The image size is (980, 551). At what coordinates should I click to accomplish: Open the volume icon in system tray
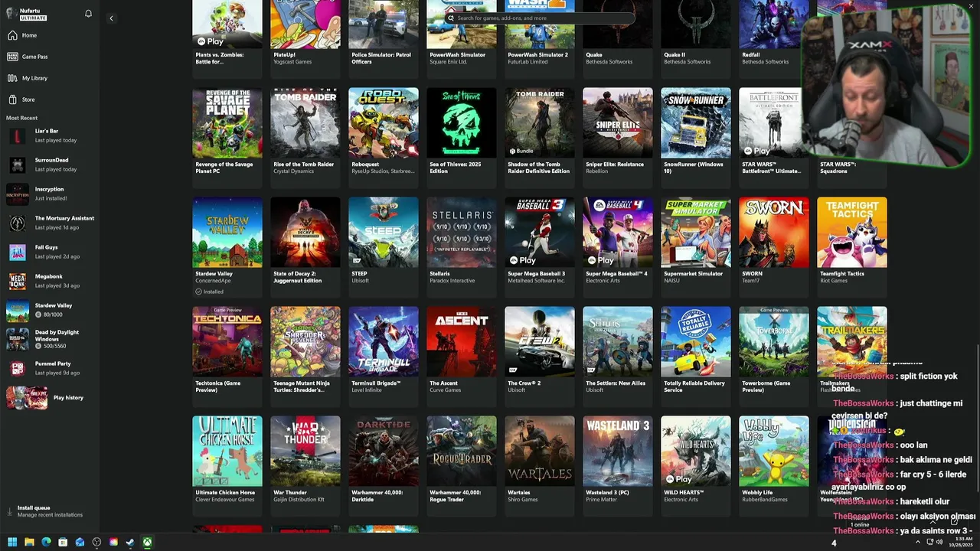[939, 543]
